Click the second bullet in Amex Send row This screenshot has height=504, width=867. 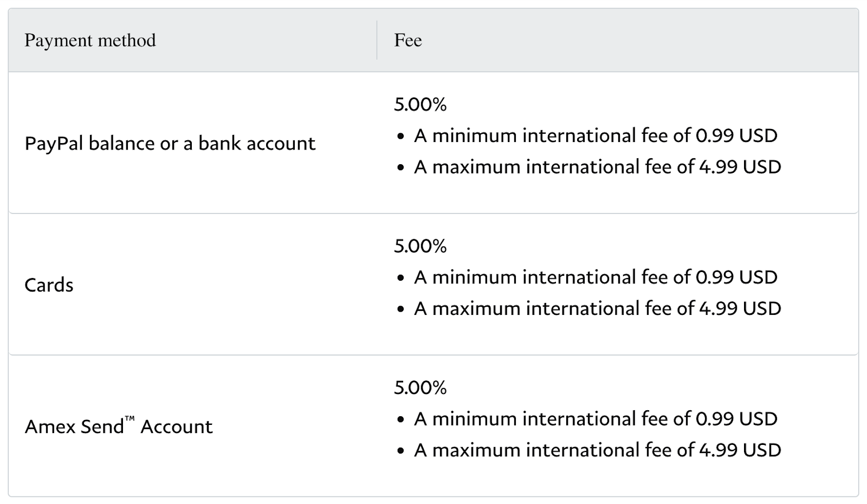[400, 451]
